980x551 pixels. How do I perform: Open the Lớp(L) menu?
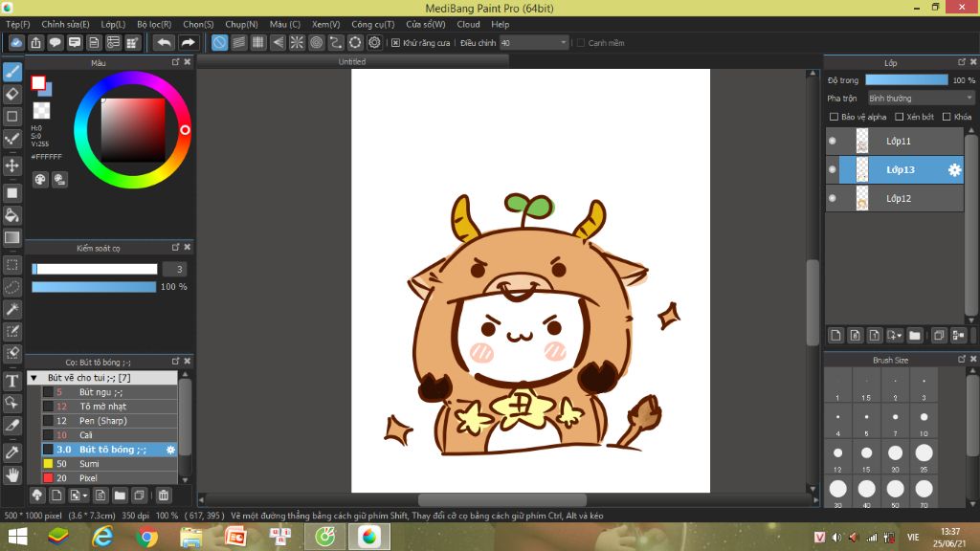point(113,24)
